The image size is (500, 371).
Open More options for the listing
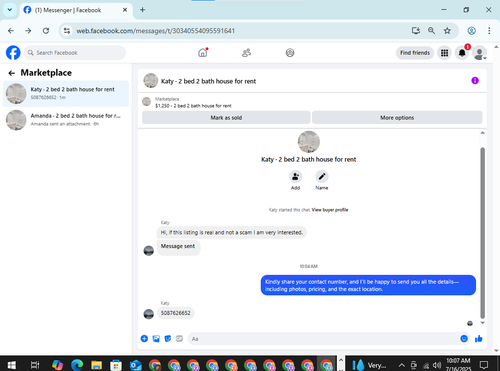[x=397, y=118]
